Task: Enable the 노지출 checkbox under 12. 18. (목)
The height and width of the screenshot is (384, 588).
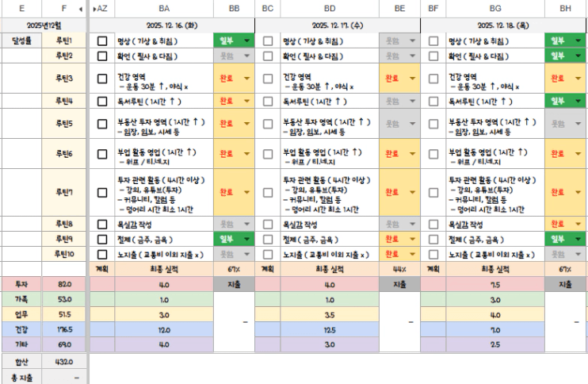Action: pyautogui.click(x=433, y=254)
